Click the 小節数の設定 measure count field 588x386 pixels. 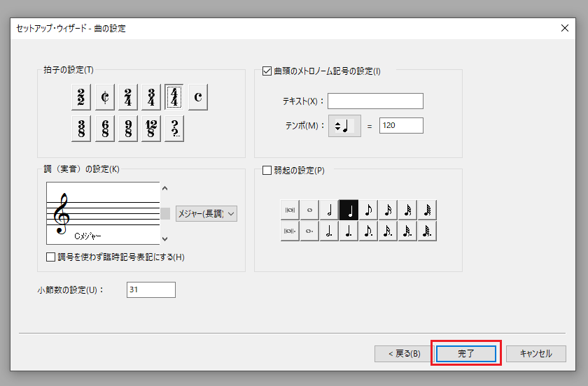[151, 289]
